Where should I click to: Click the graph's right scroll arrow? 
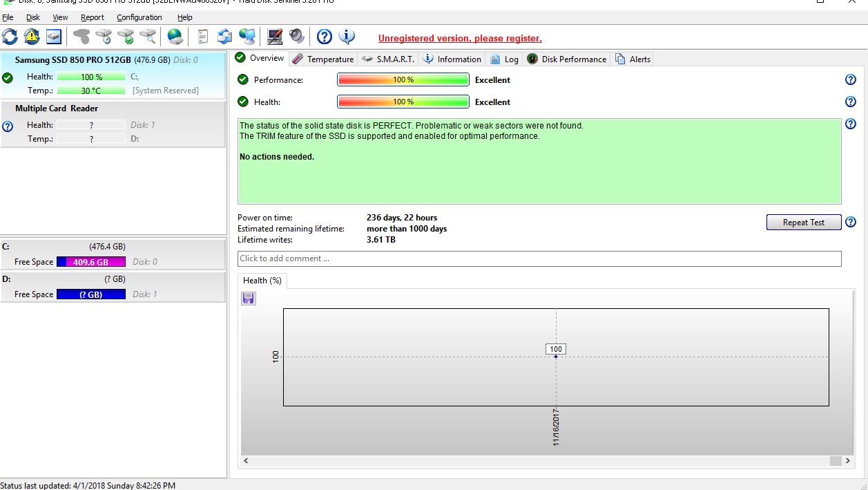click(x=848, y=461)
